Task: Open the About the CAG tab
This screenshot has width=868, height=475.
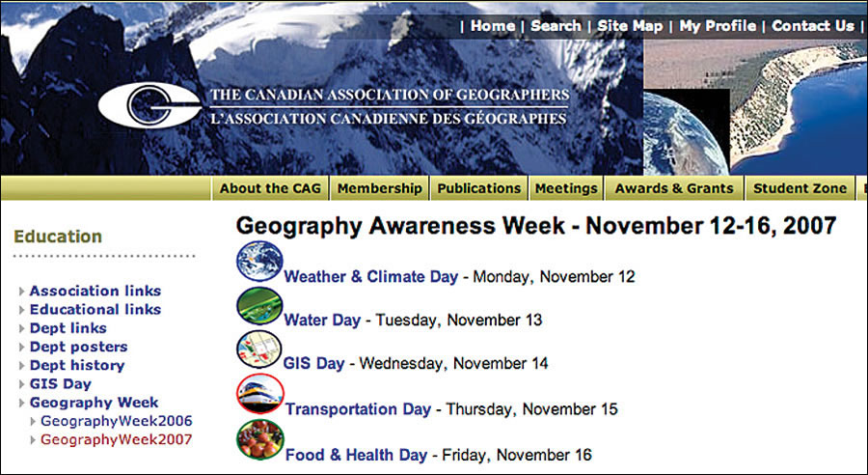Action: click(269, 188)
